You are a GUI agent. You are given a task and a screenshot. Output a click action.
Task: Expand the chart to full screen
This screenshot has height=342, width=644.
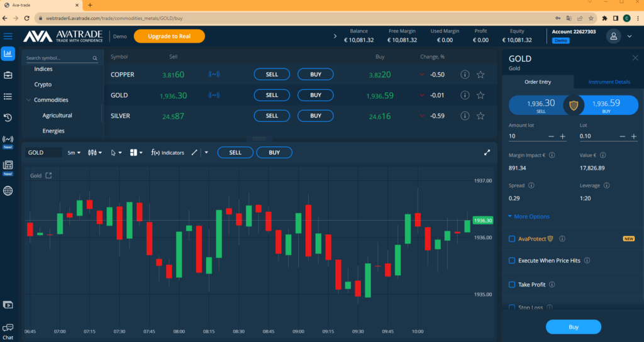click(x=487, y=152)
